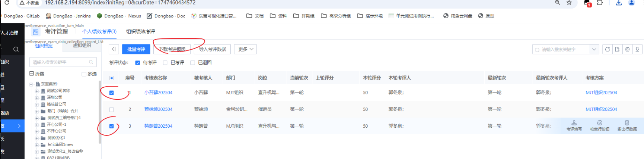Expand the search keyword dropdown arrow
This screenshot has height=159, width=644.
pos(594,49)
